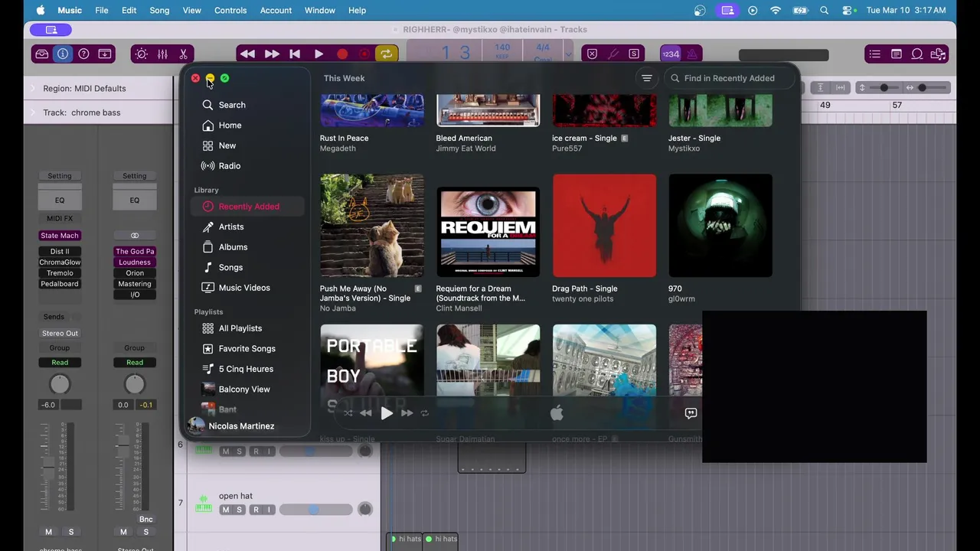
Task: Open New in Music sidebar
Action: point(227,145)
